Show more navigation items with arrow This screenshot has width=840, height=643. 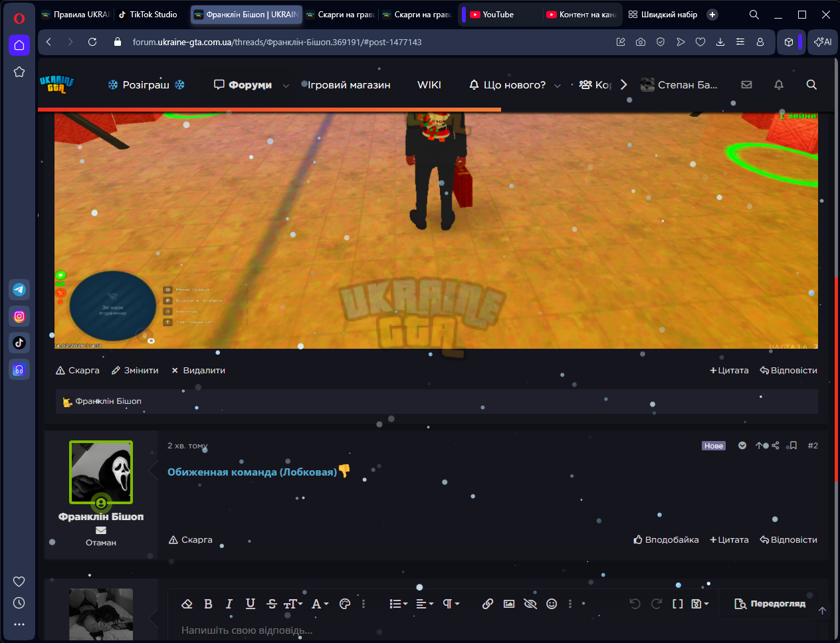623,84
